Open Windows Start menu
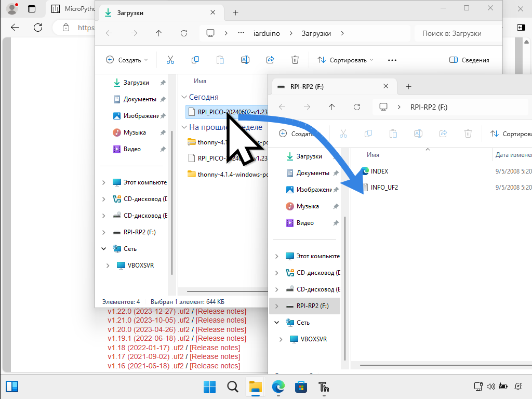The height and width of the screenshot is (399, 532). point(209,387)
